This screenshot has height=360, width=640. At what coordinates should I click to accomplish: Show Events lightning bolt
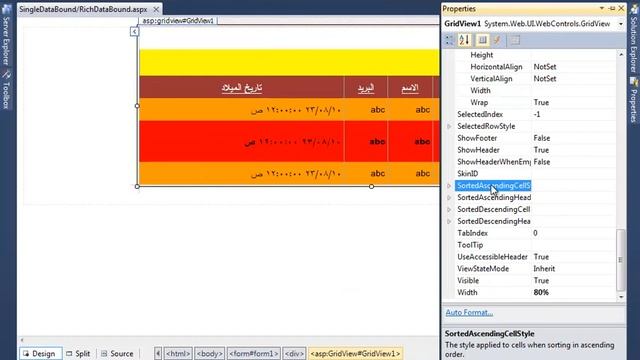(497, 40)
